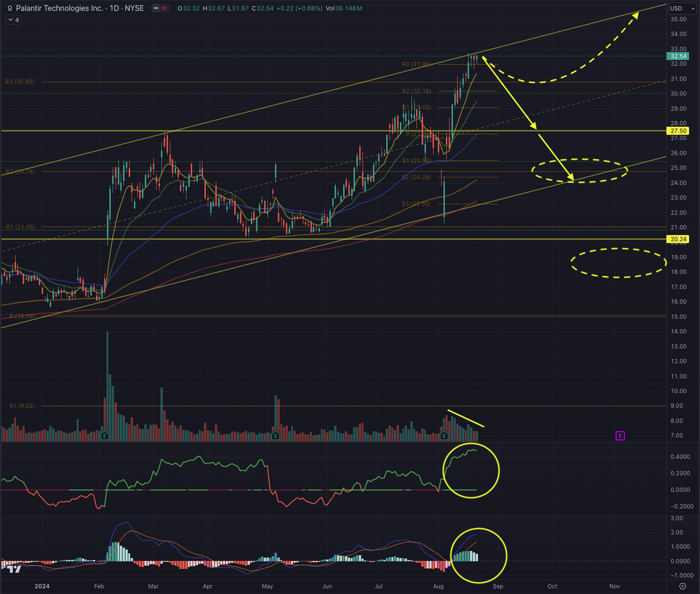
Task: Click the green 32.54 current price label
Action: pos(679,56)
